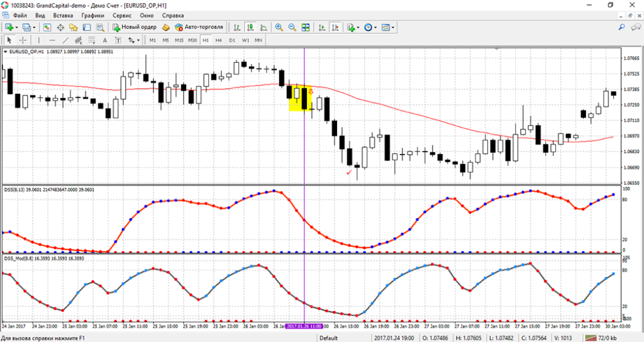Click the Zoom Out magnifier icon
This screenshot has height=342, width=644.
click(x=292, y=28)
